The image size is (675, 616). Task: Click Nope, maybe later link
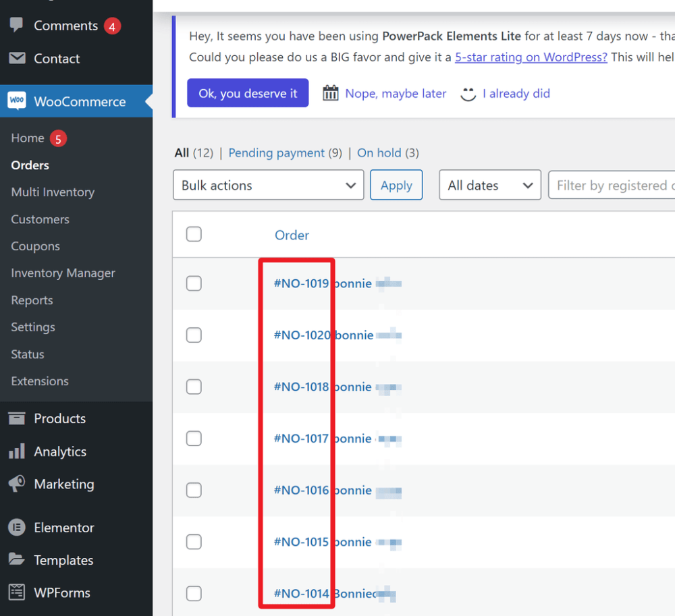pyautogui.click(x=396, y=93)
